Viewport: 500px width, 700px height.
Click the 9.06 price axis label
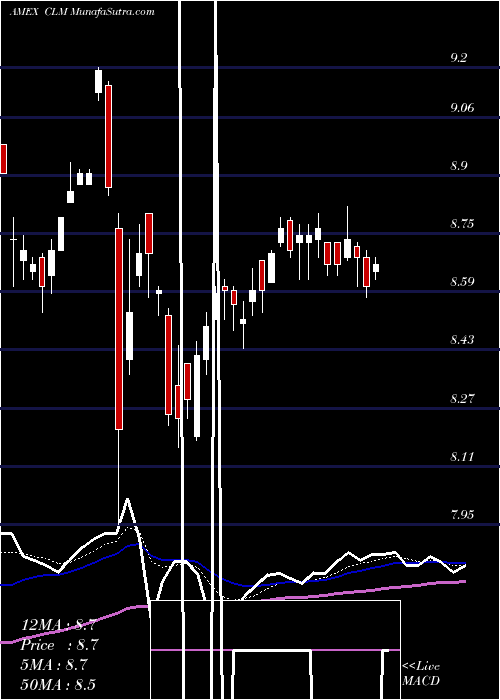462,108
